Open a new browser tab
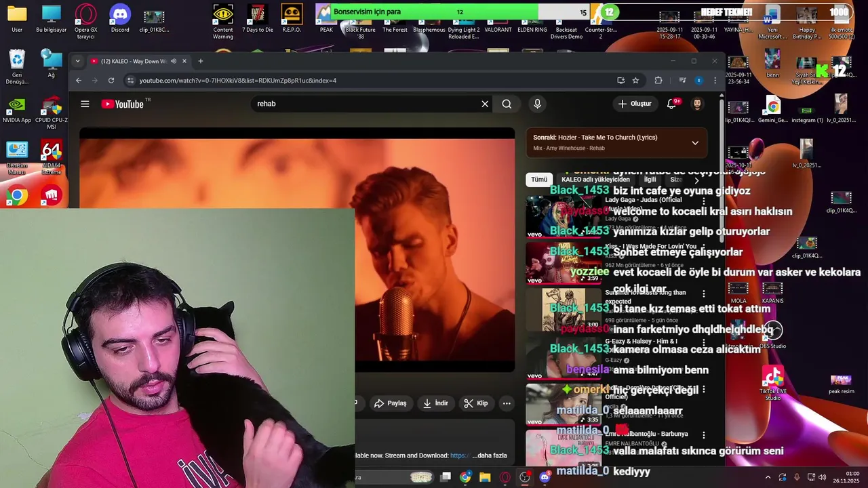The width and height of the screenshot is (868, 488). 200,61
